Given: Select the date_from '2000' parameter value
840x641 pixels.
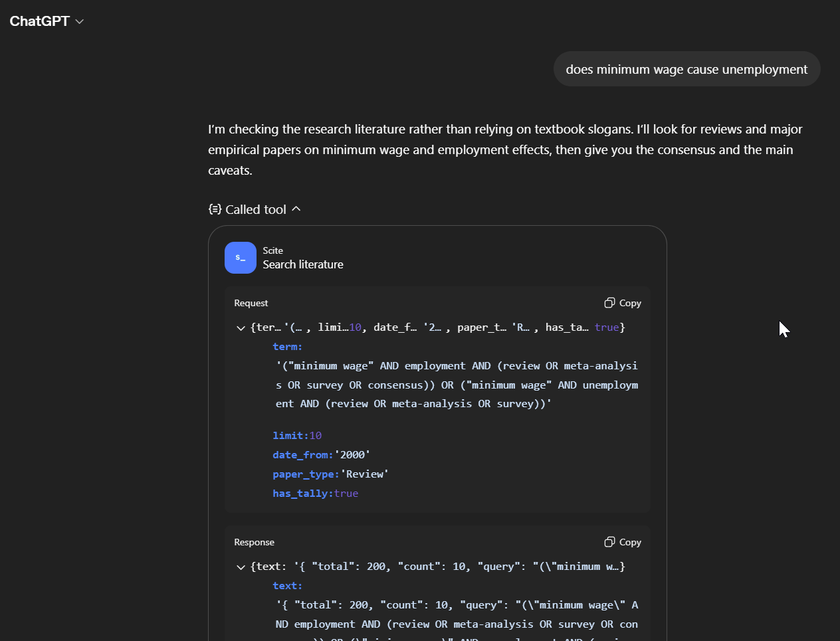Looking at the screenshot, I should pyautogui.click(x=353, y=454).
